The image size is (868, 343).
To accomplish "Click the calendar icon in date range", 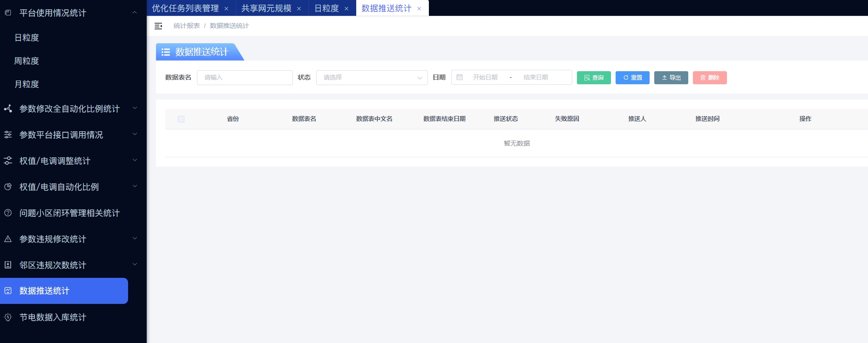I will pos(460,77).
